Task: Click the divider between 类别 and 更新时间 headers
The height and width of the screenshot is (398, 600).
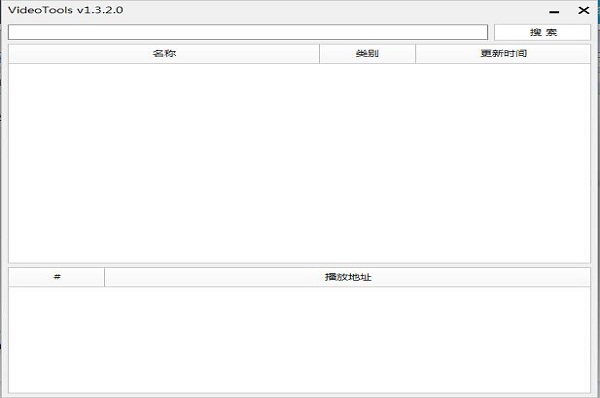Action: [x=416, y=54]
